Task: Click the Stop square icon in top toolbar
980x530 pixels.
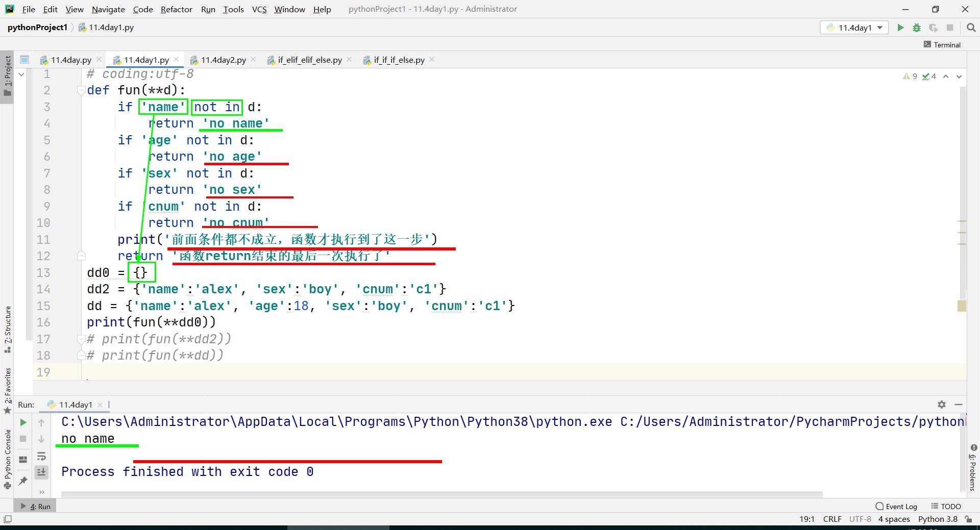Action: coord(949,28)
